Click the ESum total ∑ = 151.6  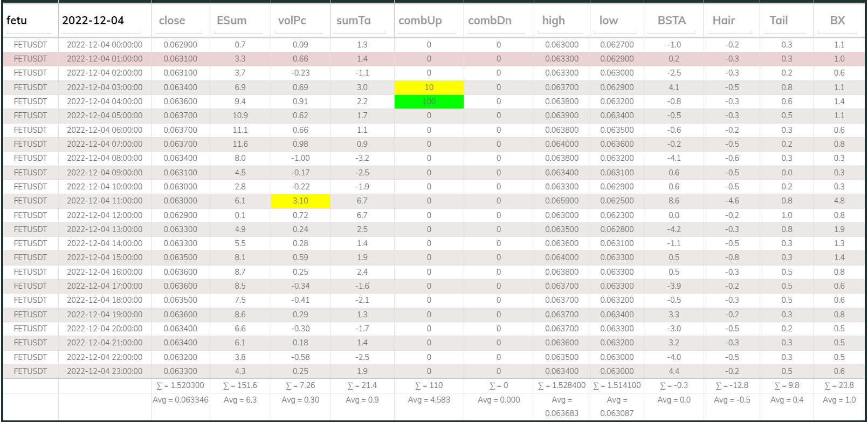coord(240,386)
